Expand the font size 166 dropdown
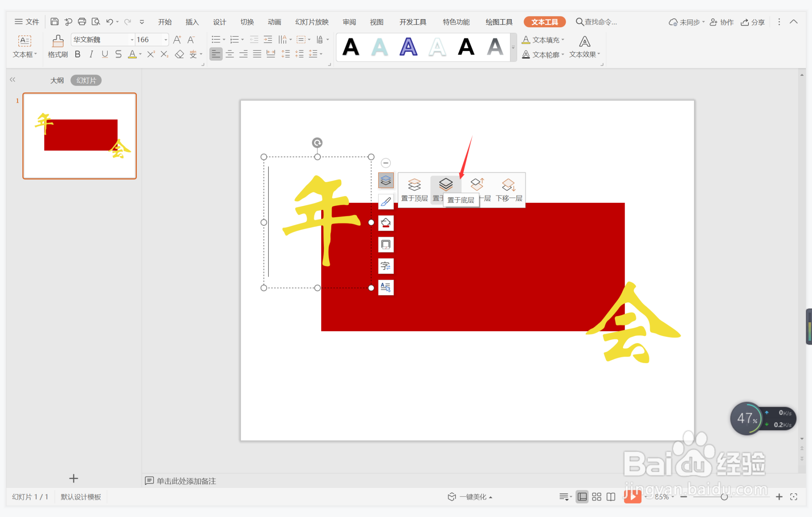Image resolution: width=812 pixels, height=517 pixels. (166, 40)
